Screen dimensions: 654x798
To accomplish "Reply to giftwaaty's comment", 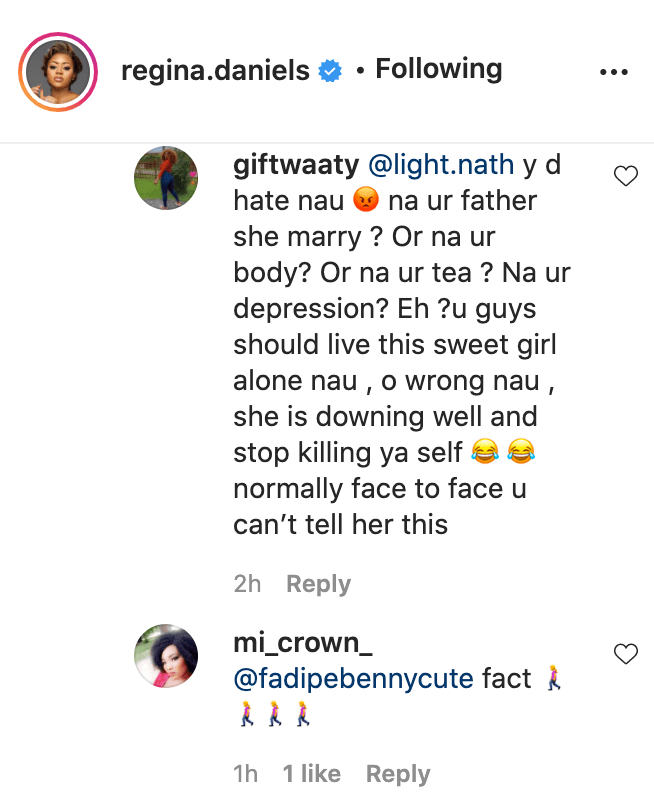I will point(319,584).
